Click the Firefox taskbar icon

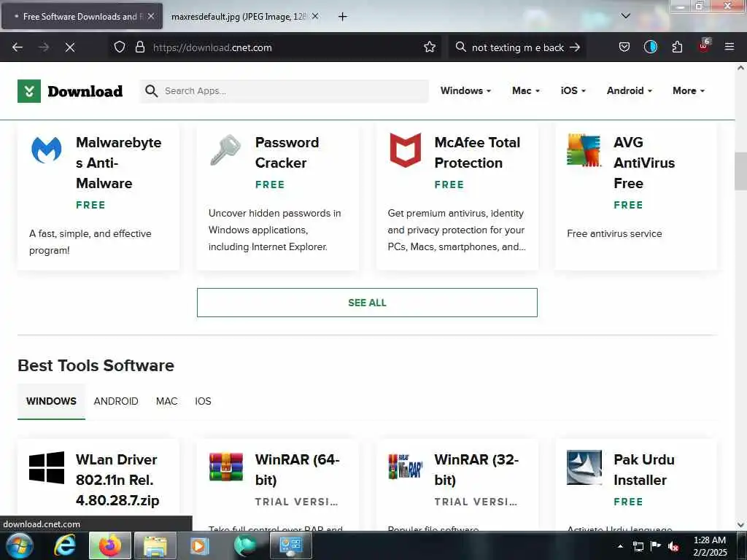click(x=110, y=545)
